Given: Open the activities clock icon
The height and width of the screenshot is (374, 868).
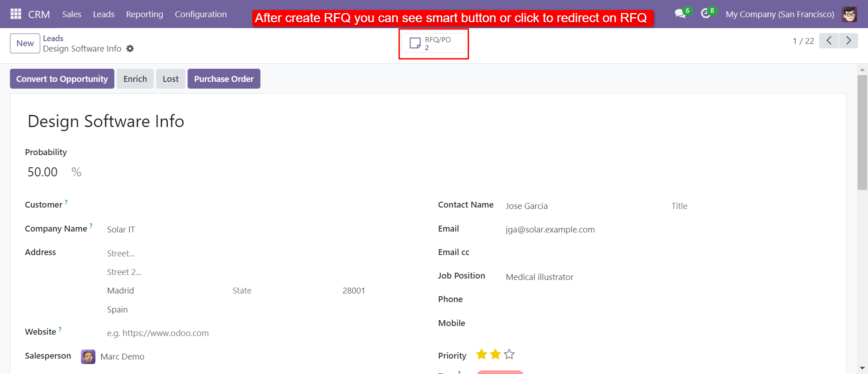Looking at the screenshot, I should 705,14.
